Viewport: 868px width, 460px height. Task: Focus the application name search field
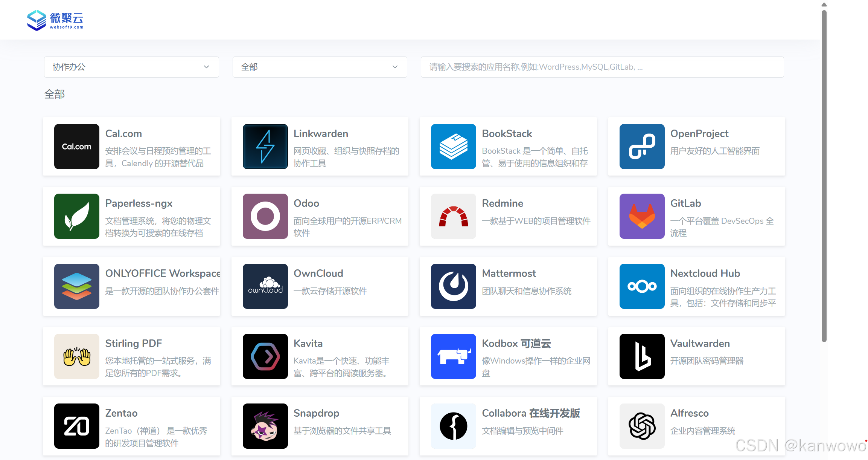coord(602,67)
